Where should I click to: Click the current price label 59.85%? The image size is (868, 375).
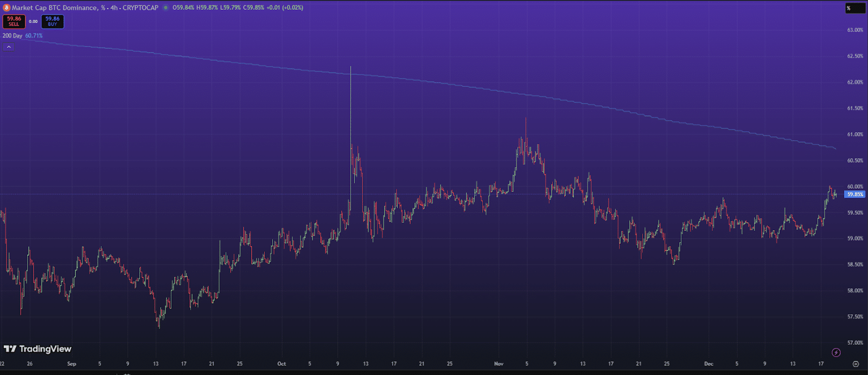(x=855, y=194)
